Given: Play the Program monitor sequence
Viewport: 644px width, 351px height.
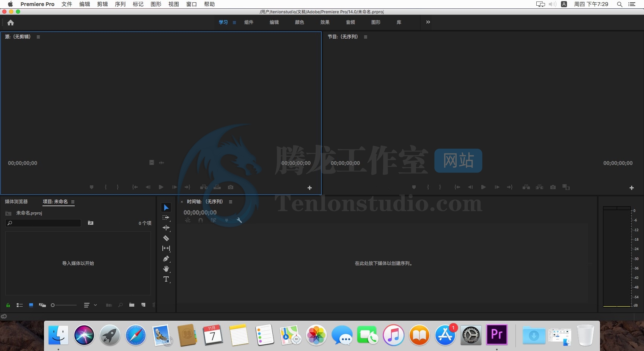Looking at the screenshot, I should [483, 187].
